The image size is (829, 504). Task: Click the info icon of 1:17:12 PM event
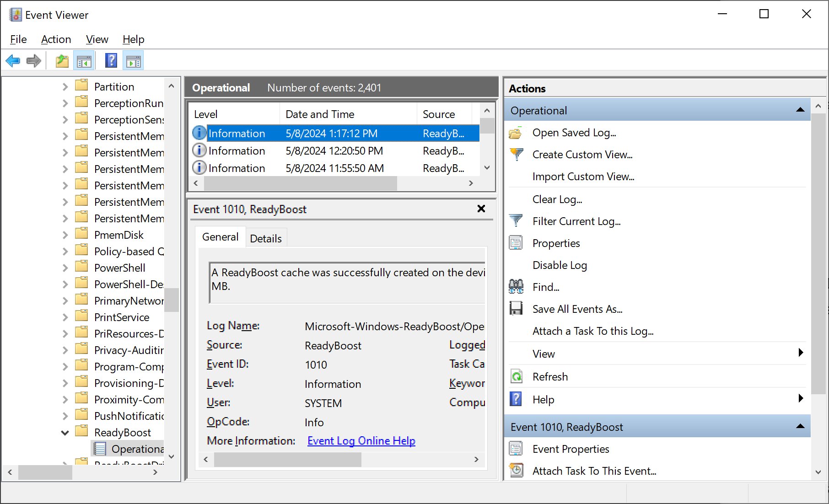(x=199, y=133)
